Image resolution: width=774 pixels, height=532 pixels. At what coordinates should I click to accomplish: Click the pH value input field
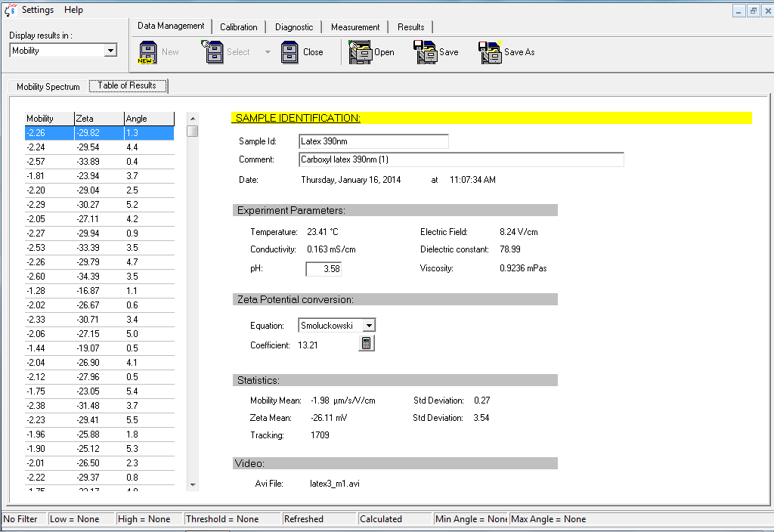[324, 269]
